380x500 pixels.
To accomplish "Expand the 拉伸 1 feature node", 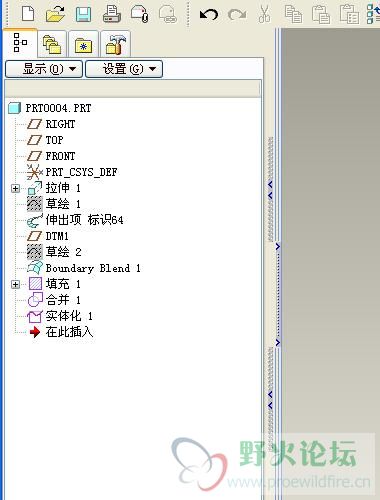I will tap(15, 188).
